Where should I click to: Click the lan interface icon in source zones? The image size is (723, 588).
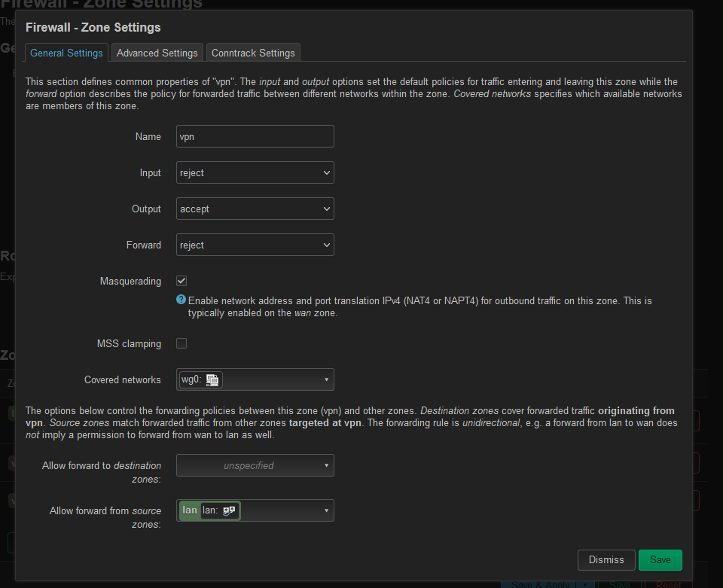click(229, 510)
